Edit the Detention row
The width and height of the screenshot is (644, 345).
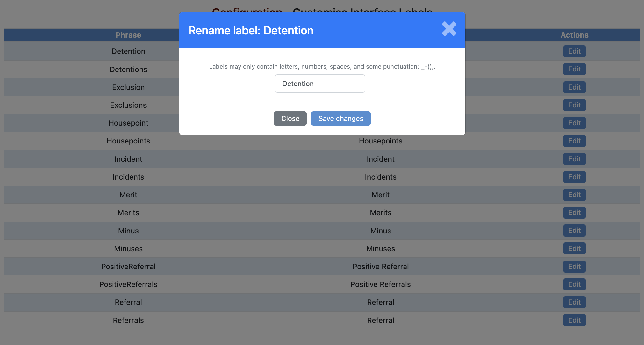tap(574, 51)
